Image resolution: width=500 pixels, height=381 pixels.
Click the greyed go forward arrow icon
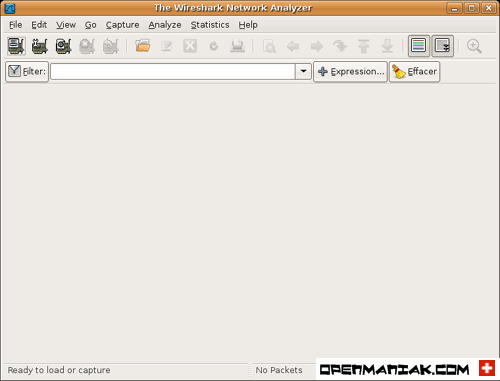point(317,46)
